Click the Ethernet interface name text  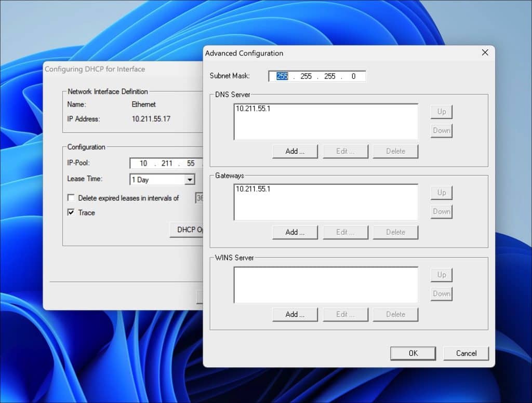click(x=143, y=104)
